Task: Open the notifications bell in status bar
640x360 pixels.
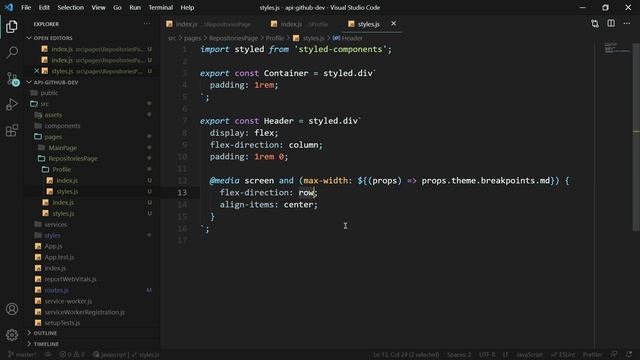Action: coord(629,355)
